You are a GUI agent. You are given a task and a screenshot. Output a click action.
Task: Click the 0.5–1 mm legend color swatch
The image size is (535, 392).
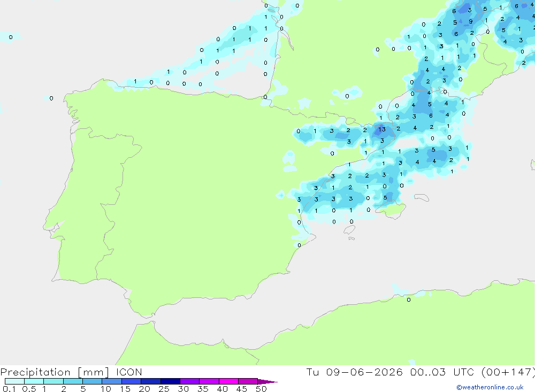coord(34,381)
